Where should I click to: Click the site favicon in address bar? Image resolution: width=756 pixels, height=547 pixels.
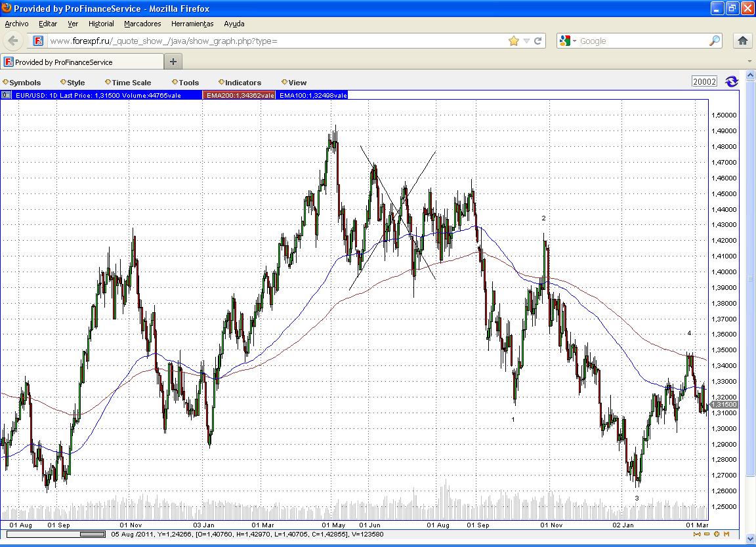pos(39,41)
